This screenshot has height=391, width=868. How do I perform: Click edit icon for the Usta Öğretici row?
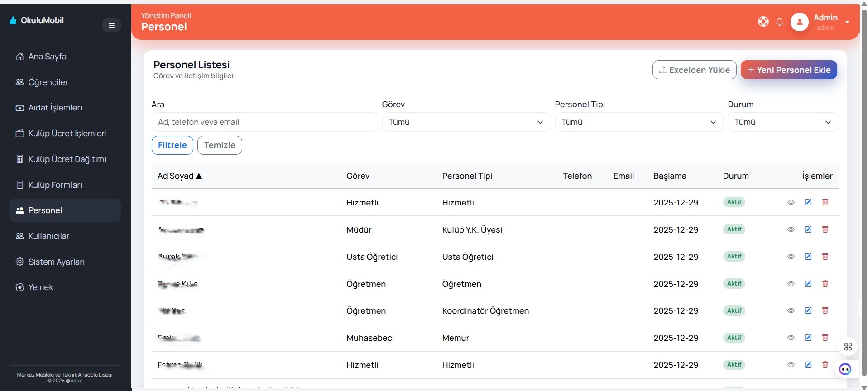click(808, 257)
